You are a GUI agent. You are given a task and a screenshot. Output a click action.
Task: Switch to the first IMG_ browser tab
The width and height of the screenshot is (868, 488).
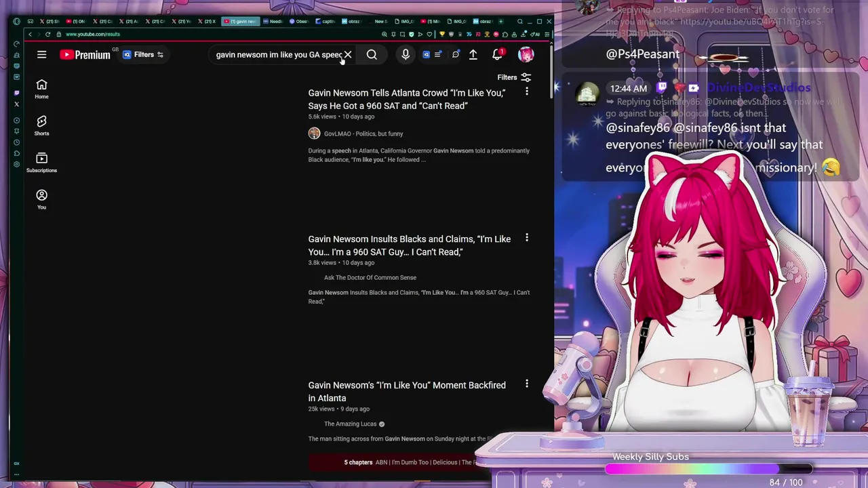404,22
